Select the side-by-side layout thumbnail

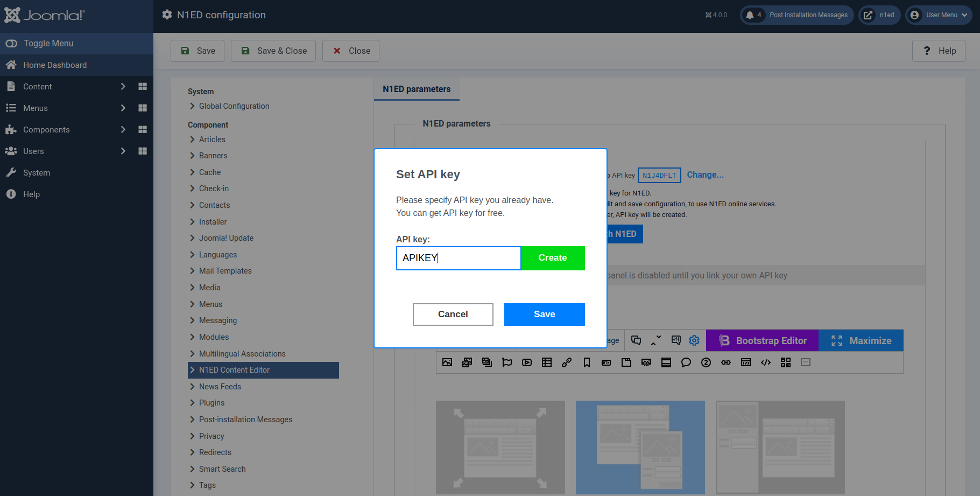[780, 448]
